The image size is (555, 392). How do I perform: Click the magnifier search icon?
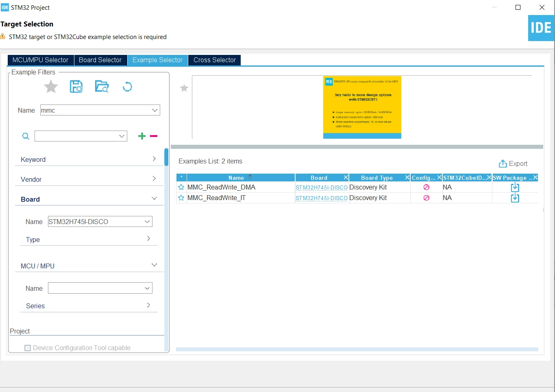[26, 136]
